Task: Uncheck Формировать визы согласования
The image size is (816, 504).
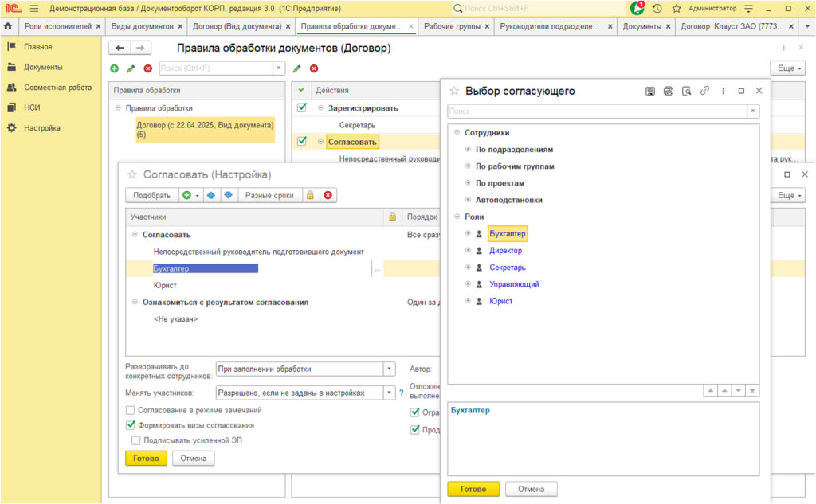Action: 131,425
